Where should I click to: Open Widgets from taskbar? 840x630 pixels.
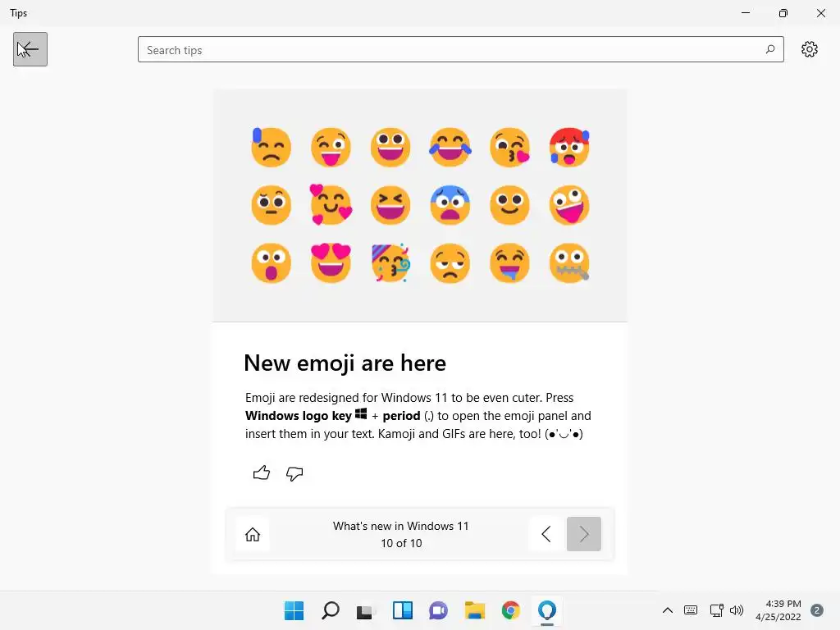point(402,610)
